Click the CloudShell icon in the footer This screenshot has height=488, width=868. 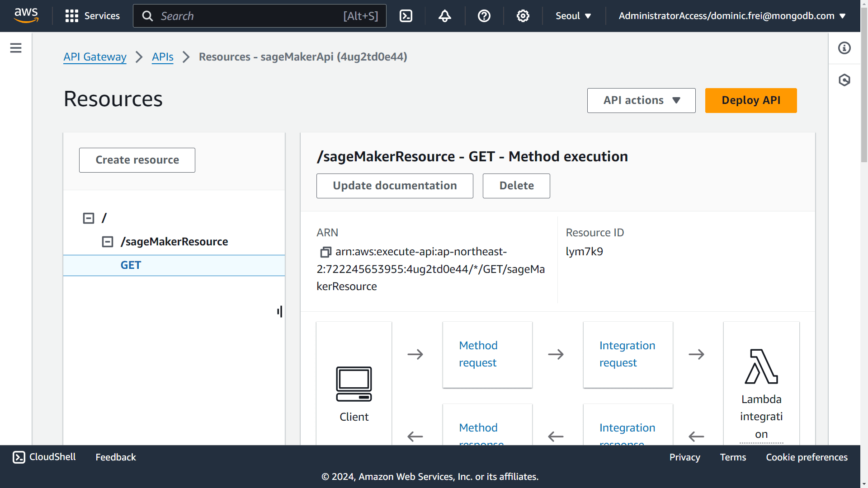(x=19, y=457)
